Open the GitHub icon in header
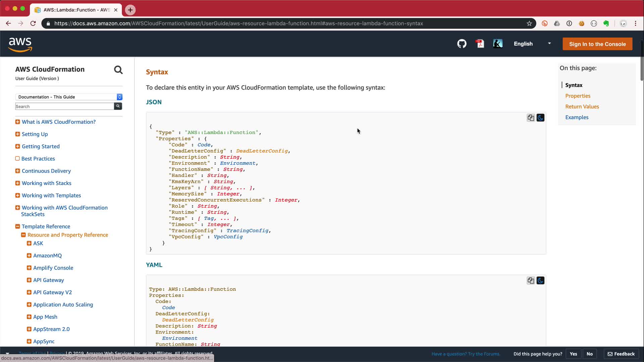This screenshot has height=362, width=644. (x=462, y=44)
